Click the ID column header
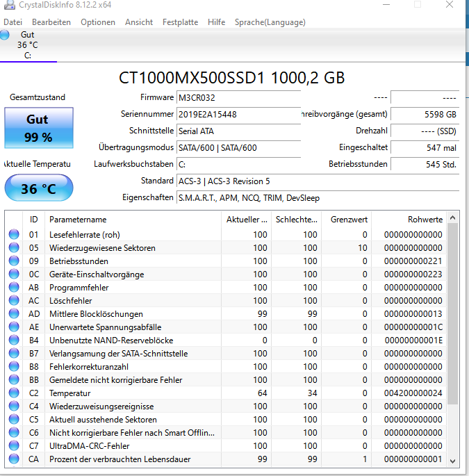The width and height of the screenshot is (469, 476). click(x=33, y=220)
